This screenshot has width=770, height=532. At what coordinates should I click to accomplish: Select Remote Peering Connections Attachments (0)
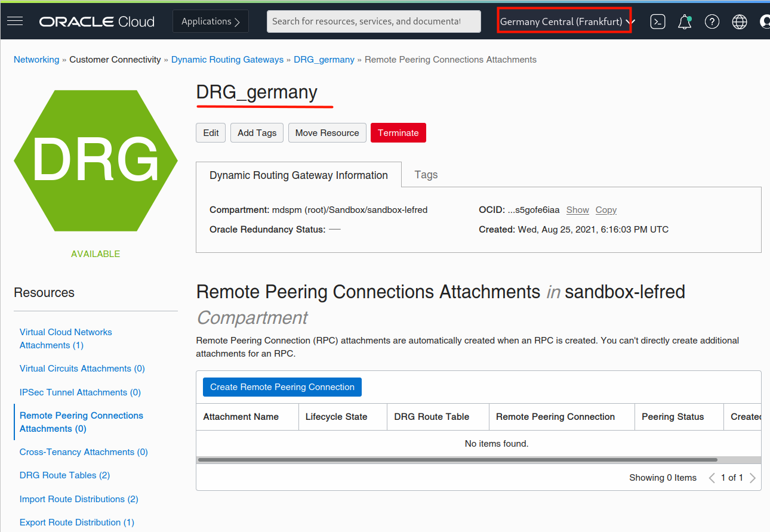tap(81, 422)
